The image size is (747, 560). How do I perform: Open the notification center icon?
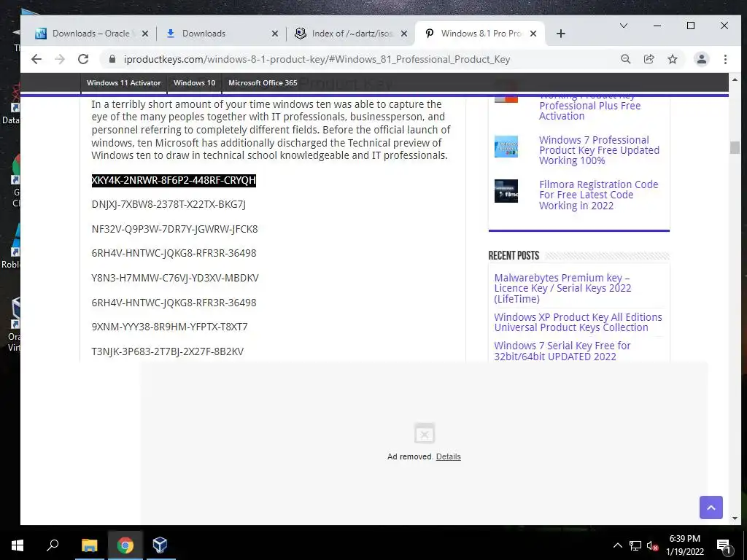724,545
